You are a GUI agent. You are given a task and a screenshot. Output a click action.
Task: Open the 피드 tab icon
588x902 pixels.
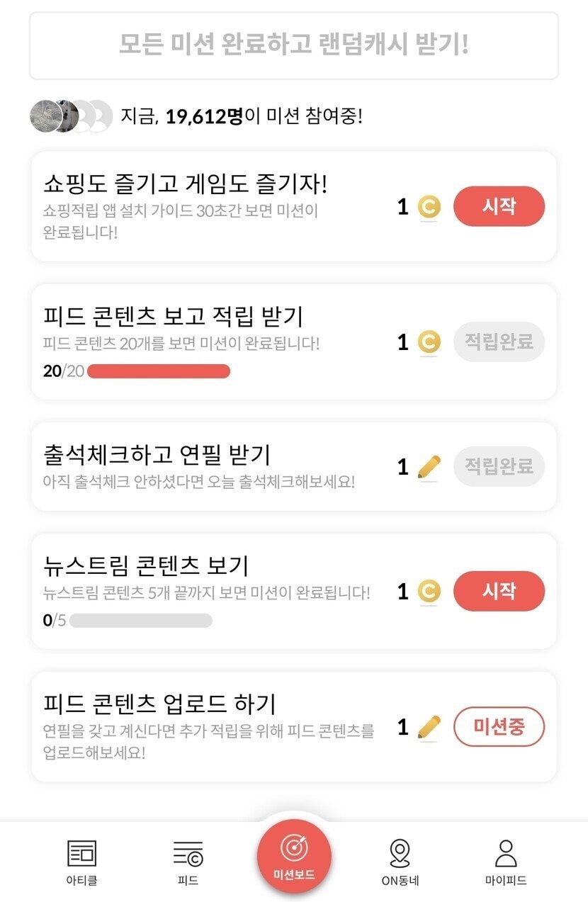pyautogui.click(x=188, y=854)
